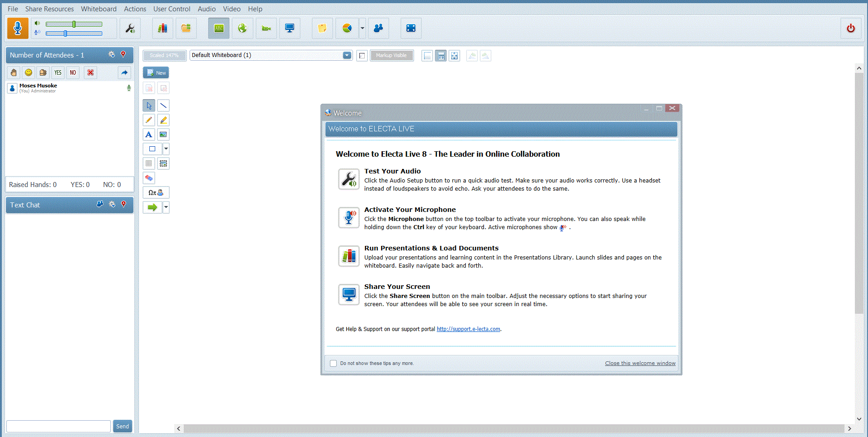This screenshot has height=437, width=868.
Task: Open the Actions menu
Action: (x=135, y=9)
